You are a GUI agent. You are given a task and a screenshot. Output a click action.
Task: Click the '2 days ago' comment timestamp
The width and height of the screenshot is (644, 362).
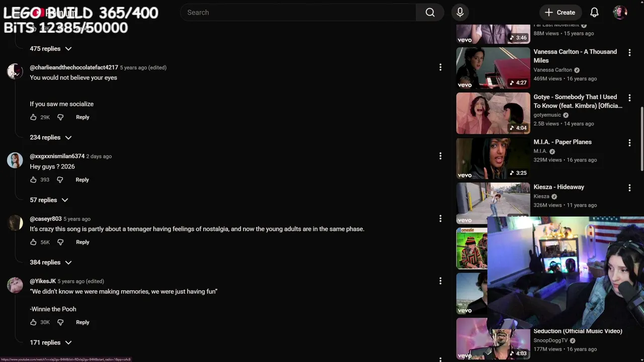tap(99, 156)
